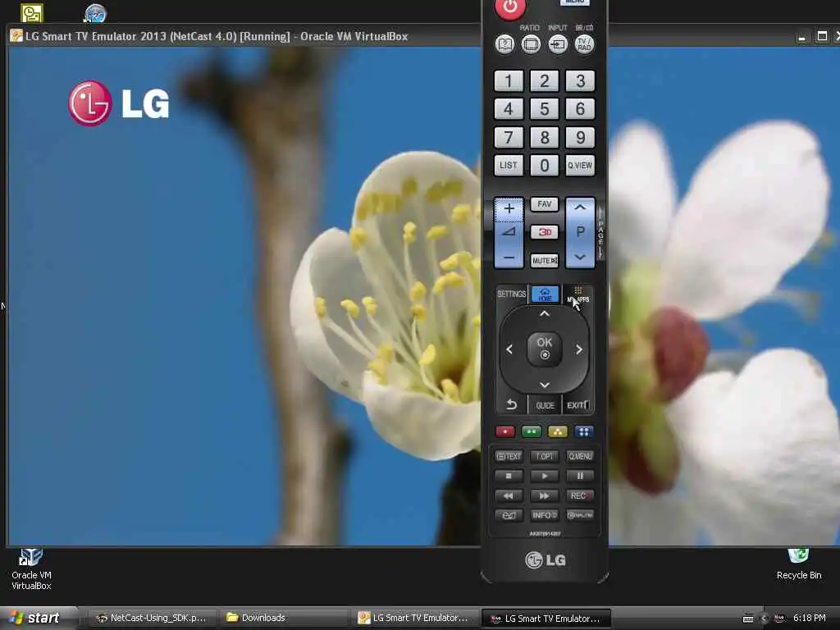Open Q.MENU quick menu button
Screen dimensions: 840x630
tap(580, 456)
